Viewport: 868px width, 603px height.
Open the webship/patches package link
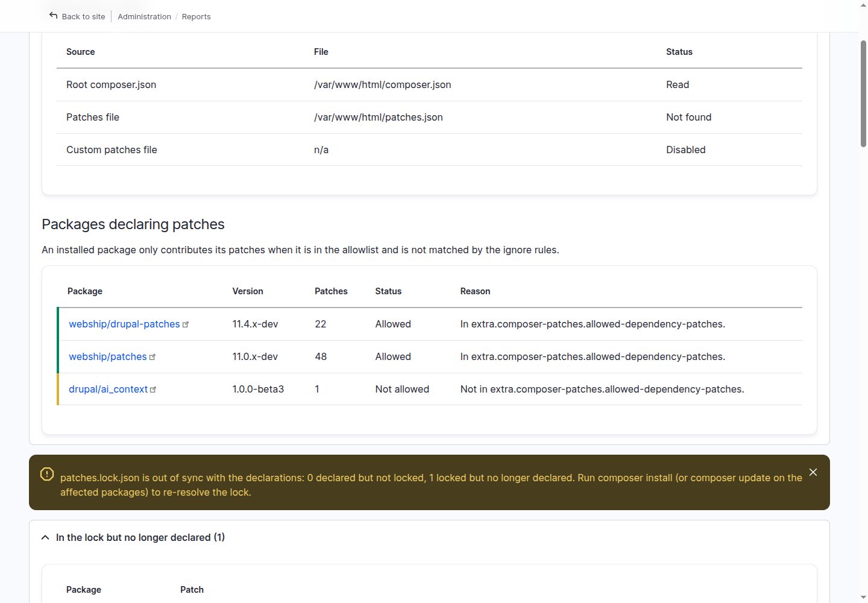(108, 356)
